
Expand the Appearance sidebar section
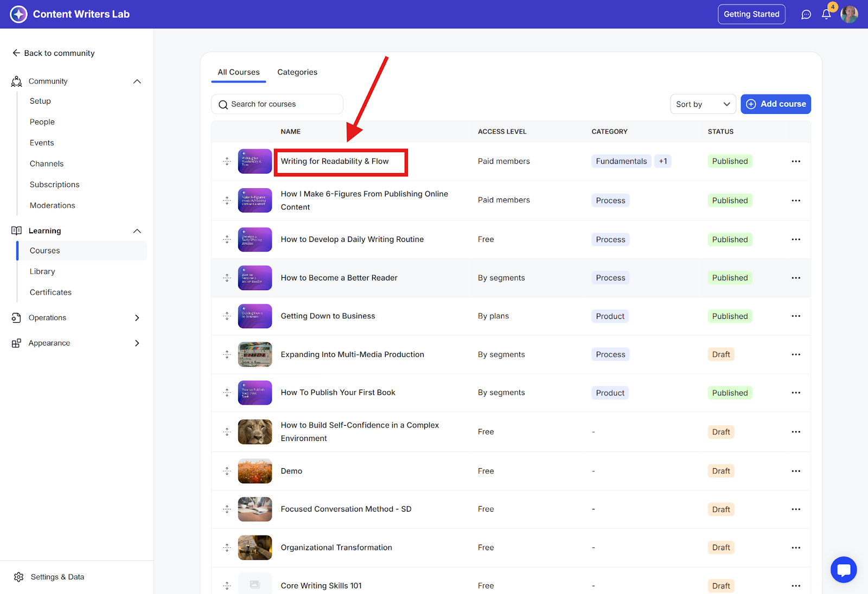(x=137, y=343)
